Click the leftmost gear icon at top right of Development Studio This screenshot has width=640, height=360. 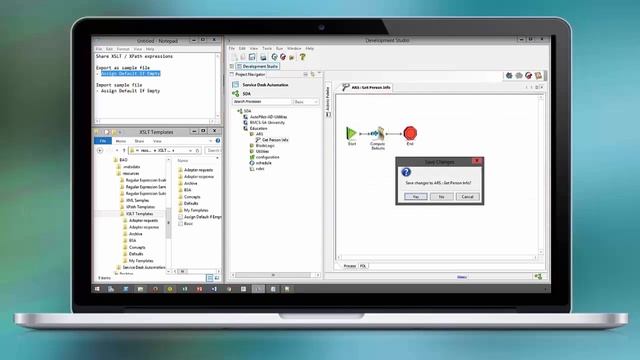tap(509, 76)
